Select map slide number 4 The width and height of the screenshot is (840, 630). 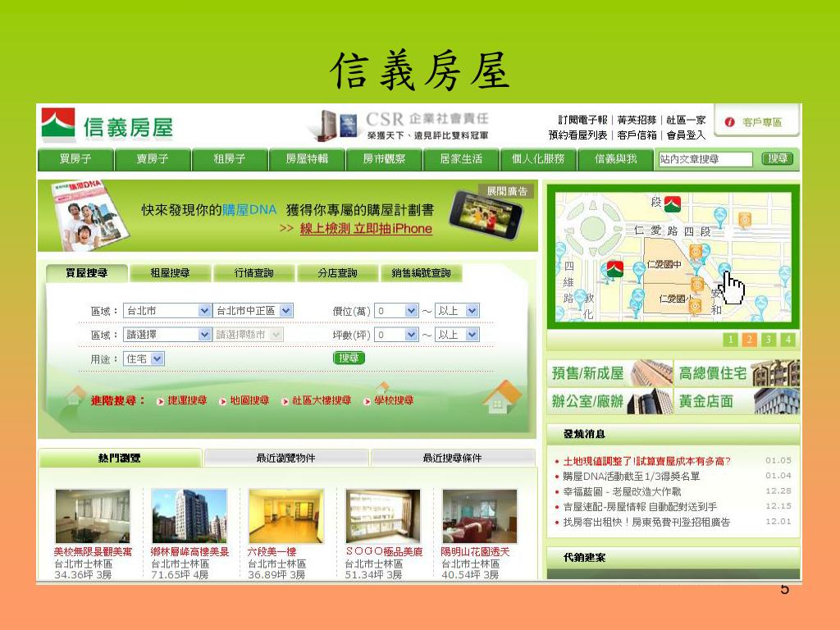pyautogui.click(x=787, y=340)
